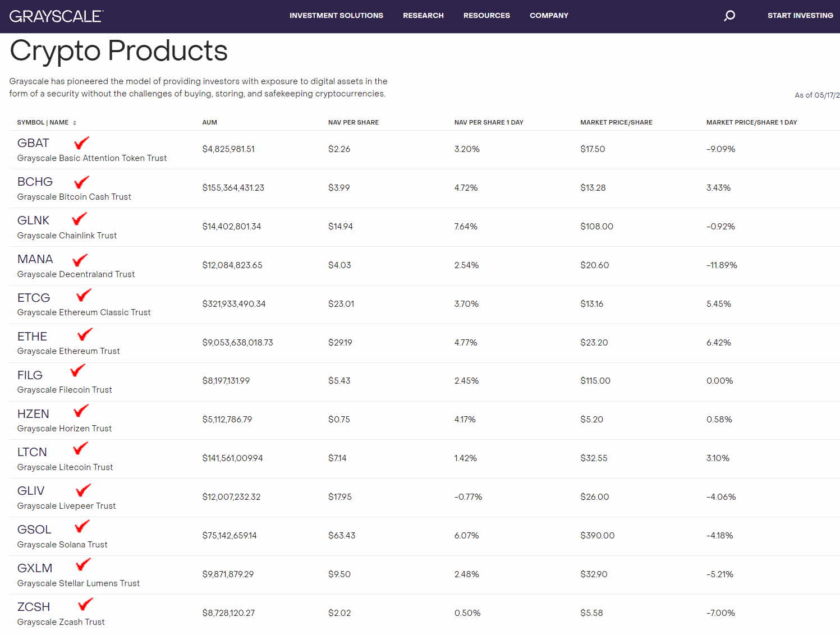
Task: Click the NAV Per Share header
Action: (x=353, y=122)
